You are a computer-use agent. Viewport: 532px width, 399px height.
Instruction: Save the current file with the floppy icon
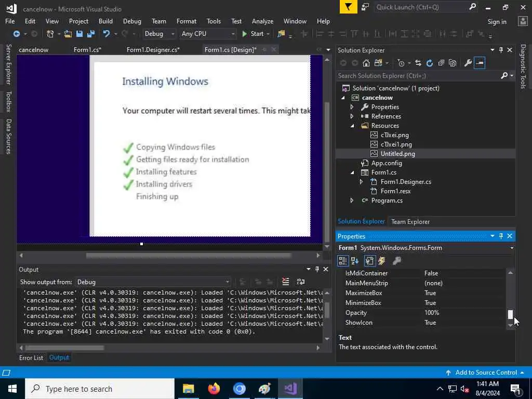tap(79, 34)
